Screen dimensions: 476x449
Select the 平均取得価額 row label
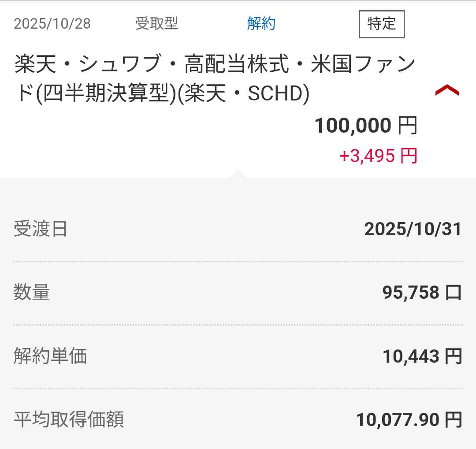(x=69, y=419)
